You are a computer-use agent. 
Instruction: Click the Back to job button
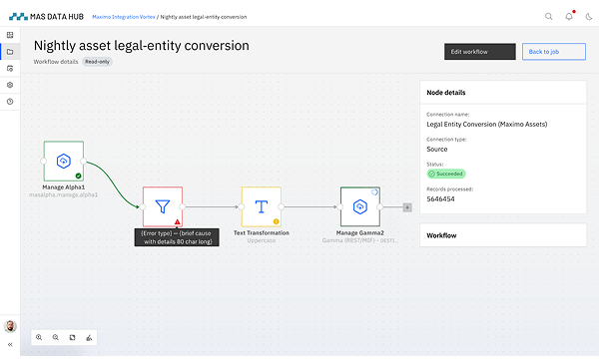click(553, 52)
